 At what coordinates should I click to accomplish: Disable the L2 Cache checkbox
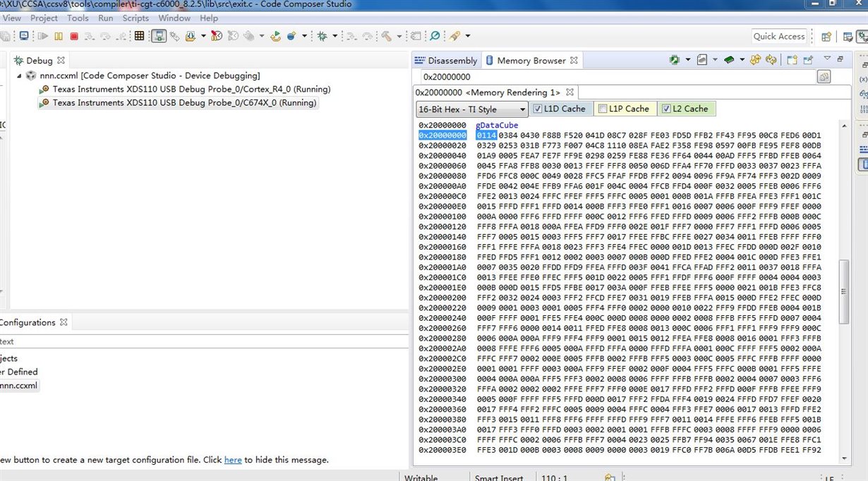(x=667, y=109)
